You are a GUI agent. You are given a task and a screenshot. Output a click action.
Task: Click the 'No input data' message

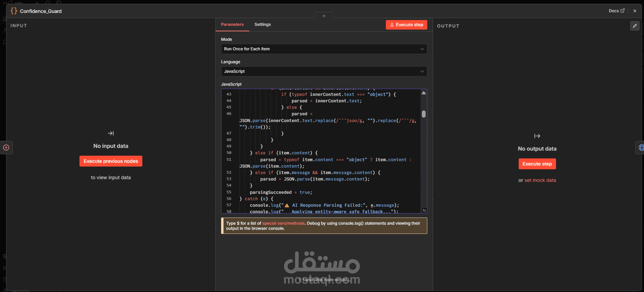pyautogui.click(x=111, y=146)
